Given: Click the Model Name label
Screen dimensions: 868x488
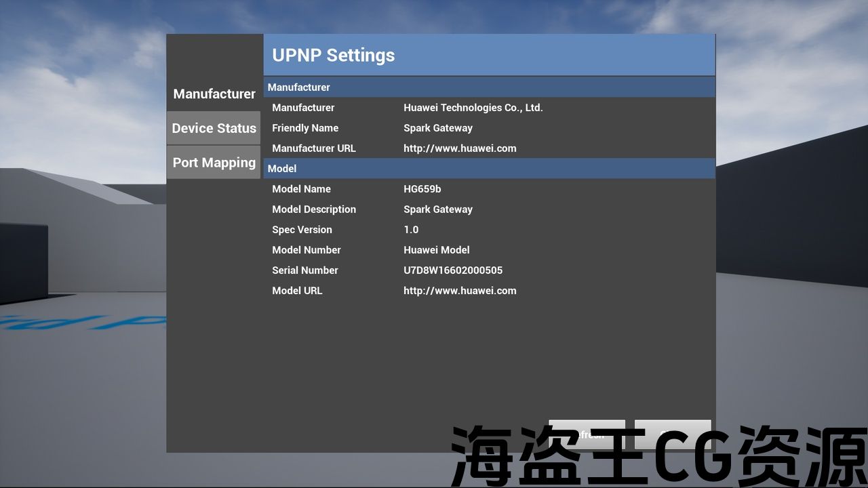Looking at the screenshot, I should point(302,189).
